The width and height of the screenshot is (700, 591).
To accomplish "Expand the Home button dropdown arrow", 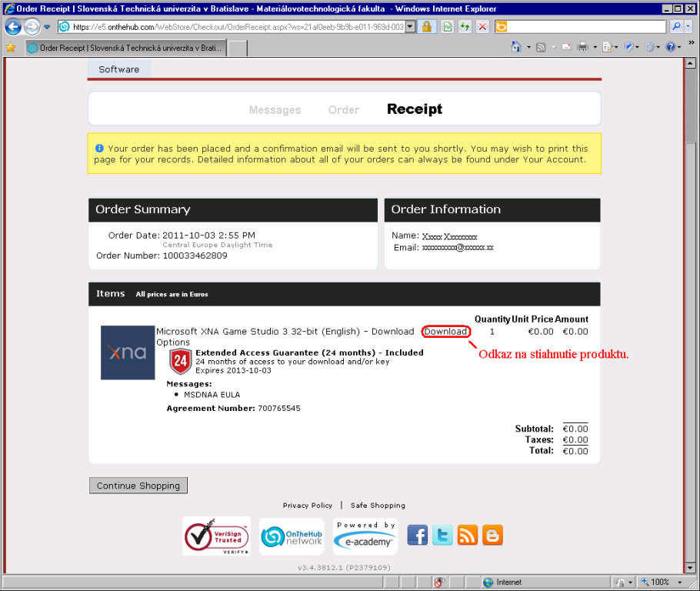I will coord(528,47).
